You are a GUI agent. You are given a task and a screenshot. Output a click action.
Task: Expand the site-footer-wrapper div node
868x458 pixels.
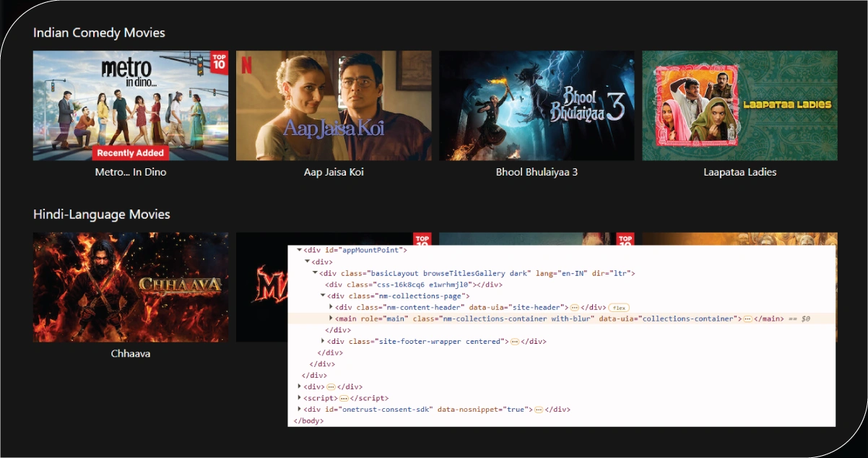323,341
